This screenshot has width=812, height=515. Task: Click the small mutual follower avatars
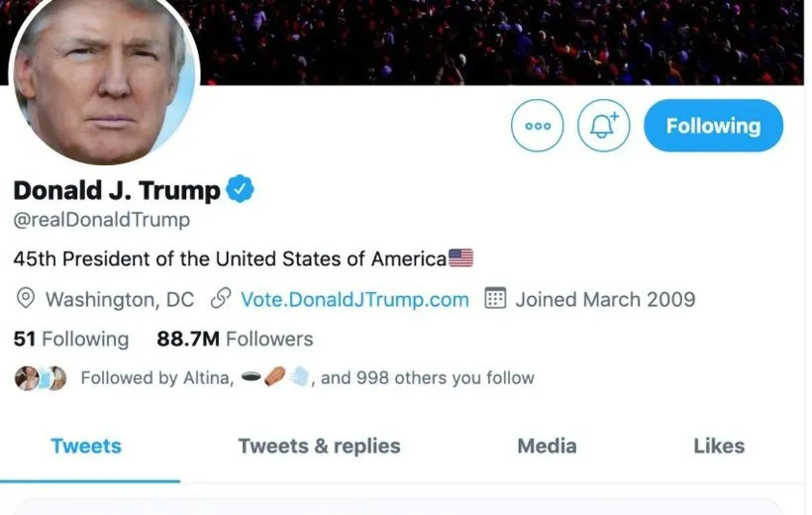pyautogui.click(x=41, y=378)
